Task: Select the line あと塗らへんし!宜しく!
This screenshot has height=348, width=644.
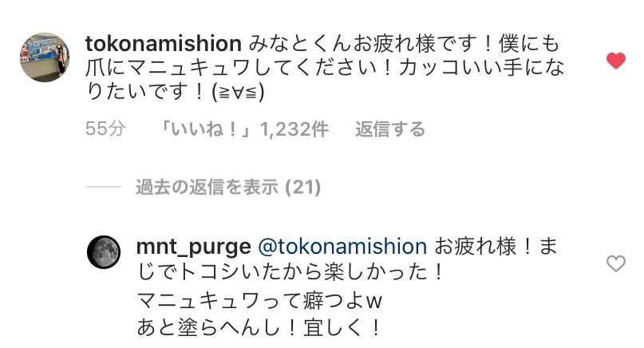Action: (259, 327)
